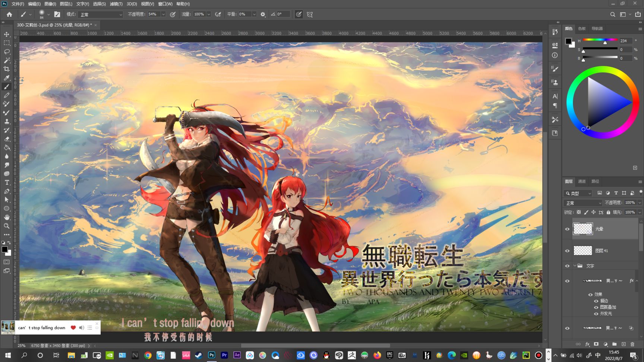
Task: Open the Smudge tool
Action: click(7, 165)
